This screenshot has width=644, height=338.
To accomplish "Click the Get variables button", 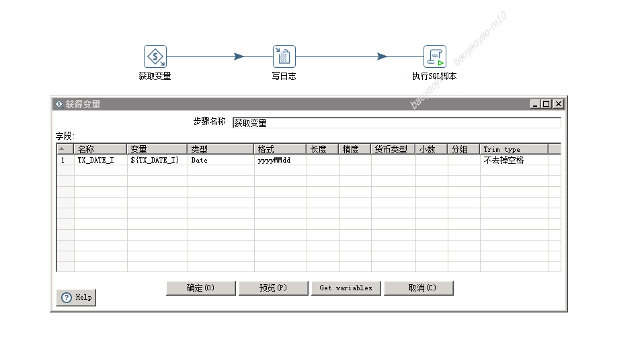I will point(346,288).
